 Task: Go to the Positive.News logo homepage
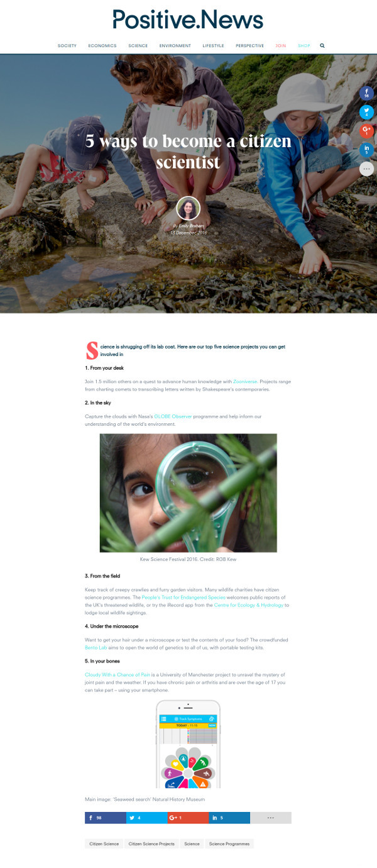pos(188,19)
